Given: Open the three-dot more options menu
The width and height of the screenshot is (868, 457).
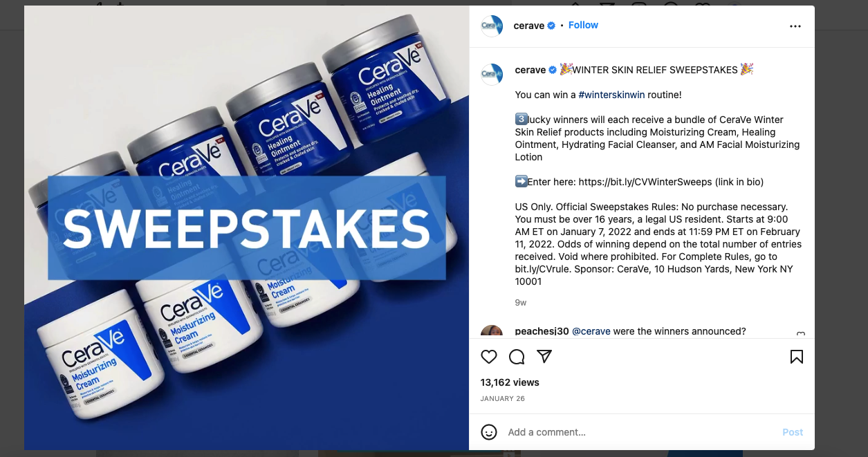Looking at the screenshot, I should (795, 26).
